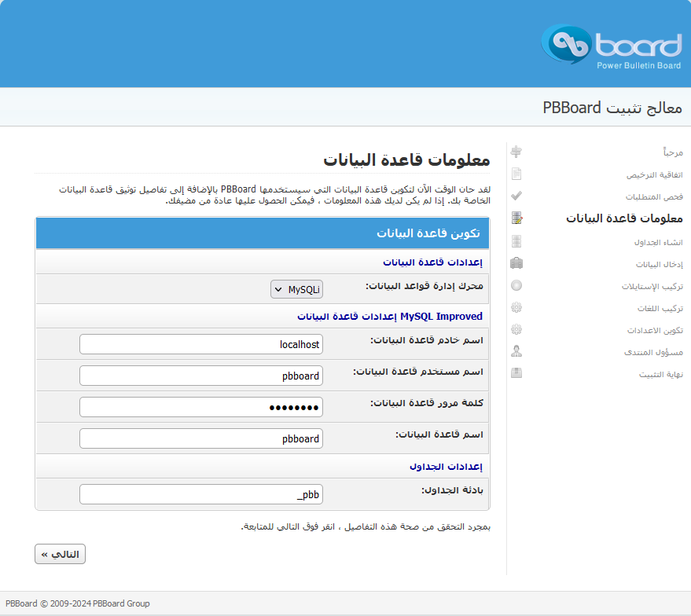
Task: Click the بادئة الجداول label
Action: click(x=452, y=490)
